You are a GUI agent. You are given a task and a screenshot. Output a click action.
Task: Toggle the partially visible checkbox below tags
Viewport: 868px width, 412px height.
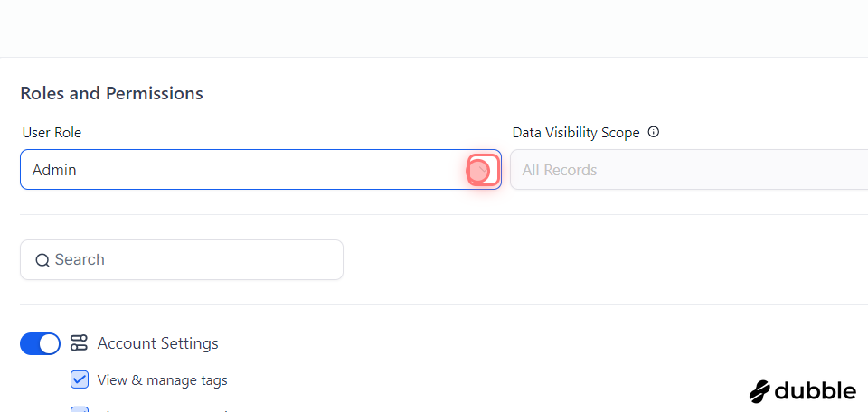coord(80,409)
